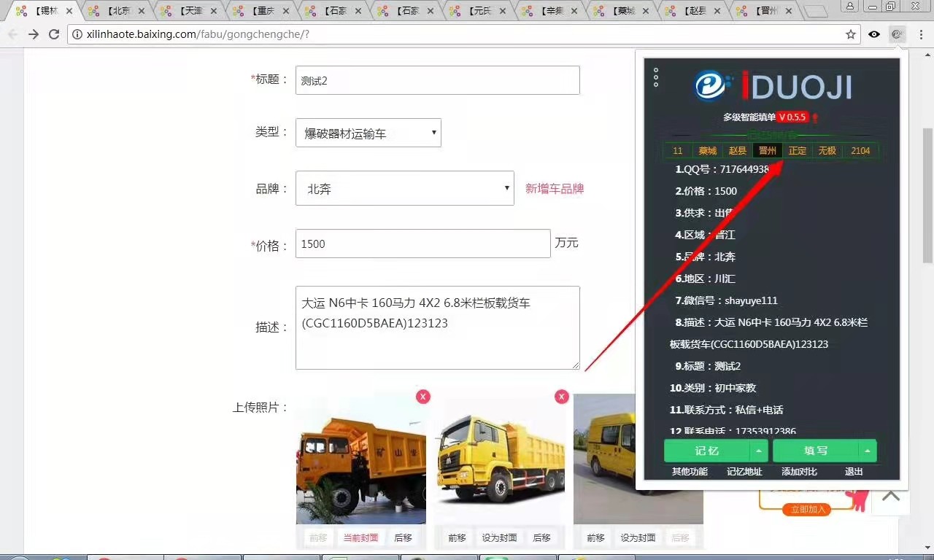The image size is (934, 560).
Task: Click 当前封面 under the orange truck photo
Action: pos(361,538)
